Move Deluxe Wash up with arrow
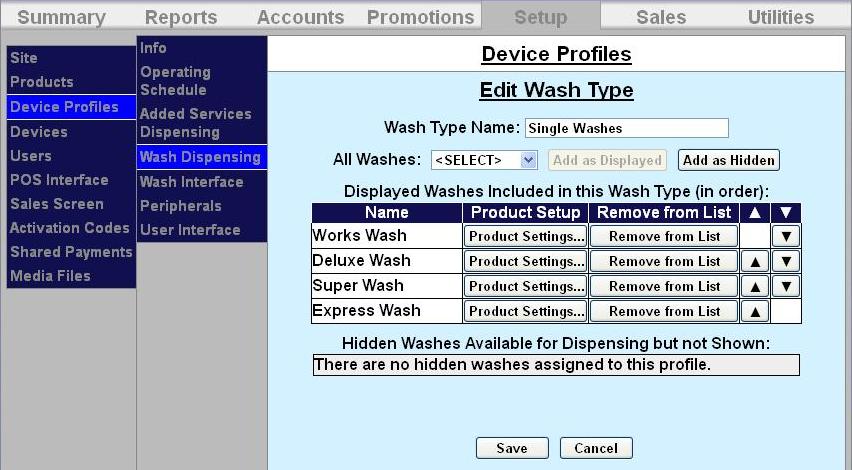The height and width of the screenshot is (470, 852). click(x=754, y=261)
